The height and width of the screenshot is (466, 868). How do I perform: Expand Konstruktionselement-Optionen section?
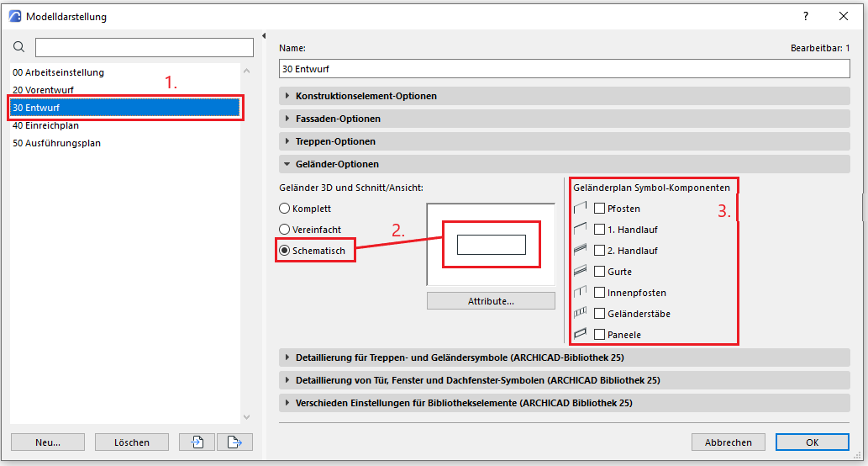pos(366,96)
